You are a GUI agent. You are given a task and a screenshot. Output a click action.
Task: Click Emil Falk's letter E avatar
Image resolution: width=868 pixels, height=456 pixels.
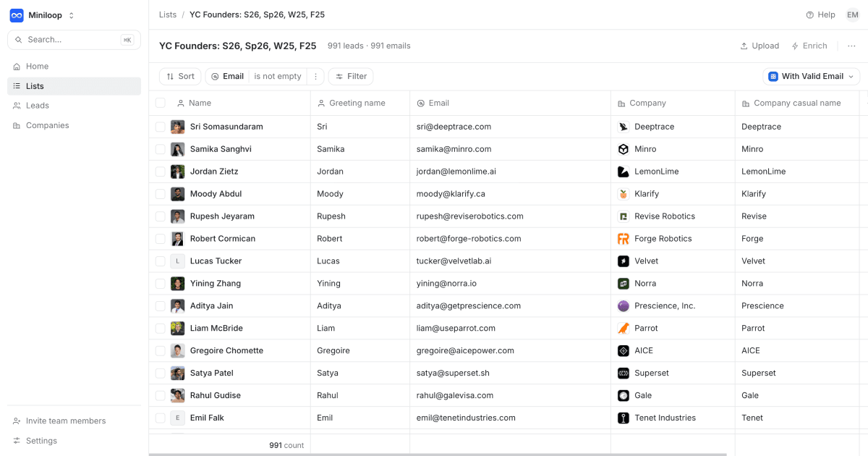click(x=178, y=418)
